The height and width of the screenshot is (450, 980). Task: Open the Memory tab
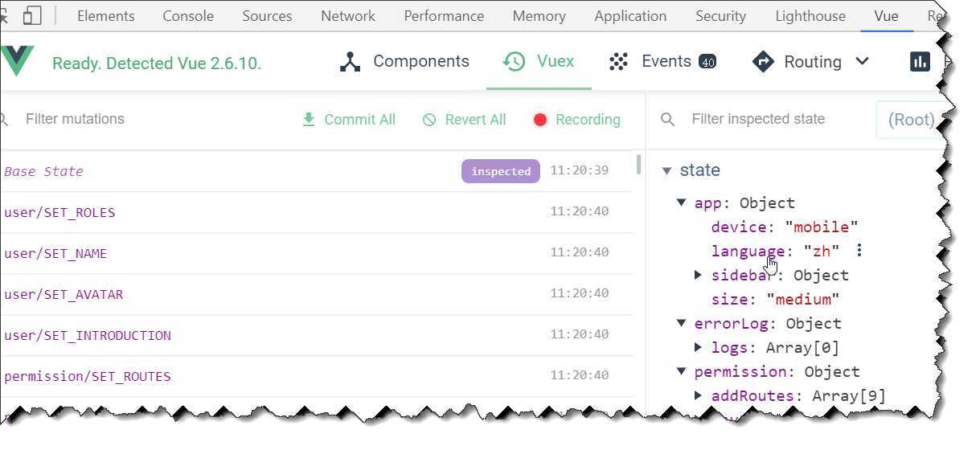pos(539,16)
